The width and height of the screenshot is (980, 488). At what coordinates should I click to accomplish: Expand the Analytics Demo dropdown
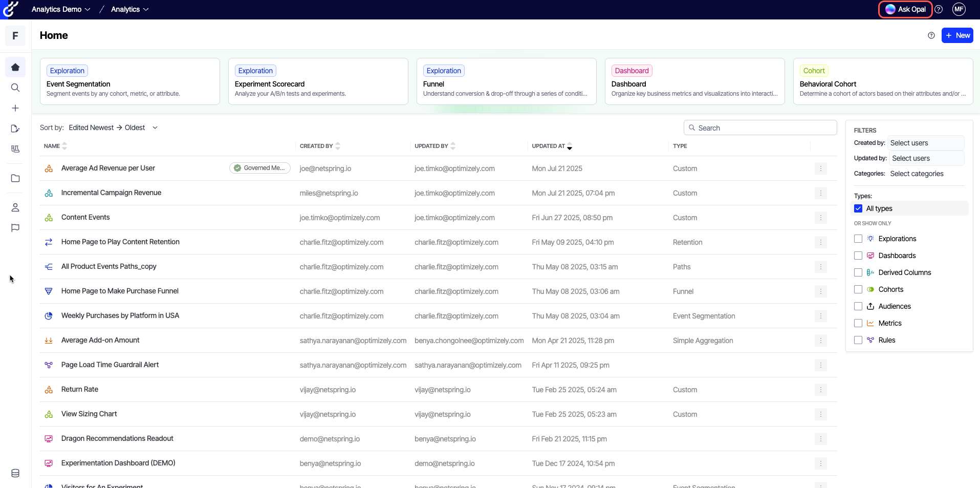(61, 9)
